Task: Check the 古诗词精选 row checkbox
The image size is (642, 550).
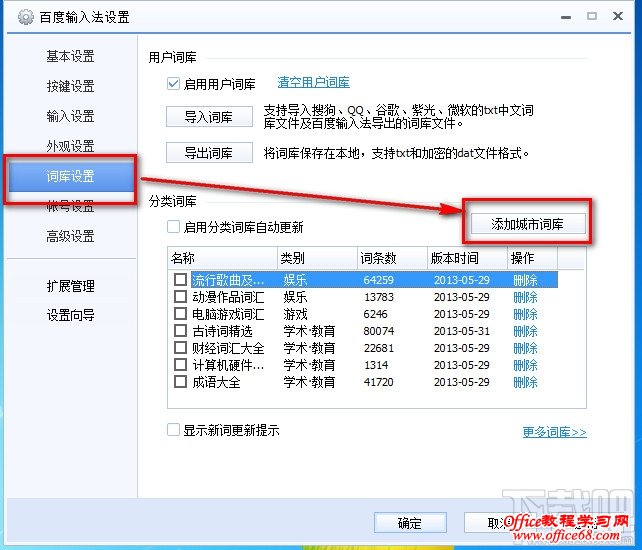Action: tap(180, 330)
